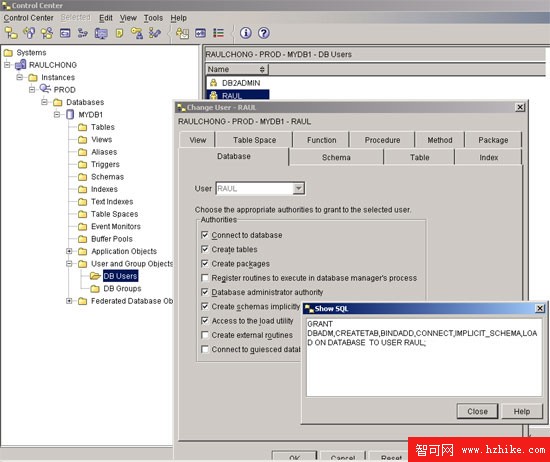The width and height of the screenshot is (550, 462).
Task: Open the Tools menu
Action: pyautogui.click(x=153, y=18)
